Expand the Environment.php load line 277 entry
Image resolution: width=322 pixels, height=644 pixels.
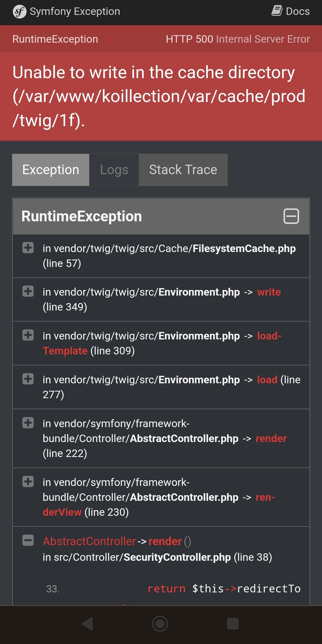pyautogui.click(x=28, y=379)
